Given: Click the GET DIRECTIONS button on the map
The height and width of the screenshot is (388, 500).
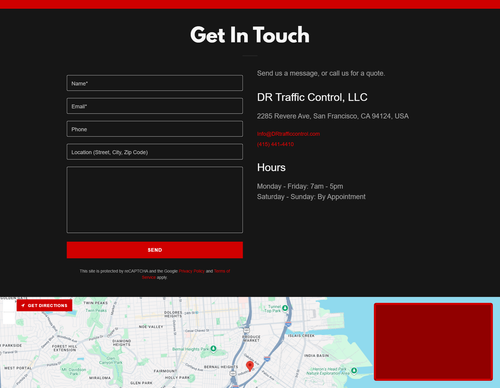Looking at the screenshot, I should tap(44, 305).
